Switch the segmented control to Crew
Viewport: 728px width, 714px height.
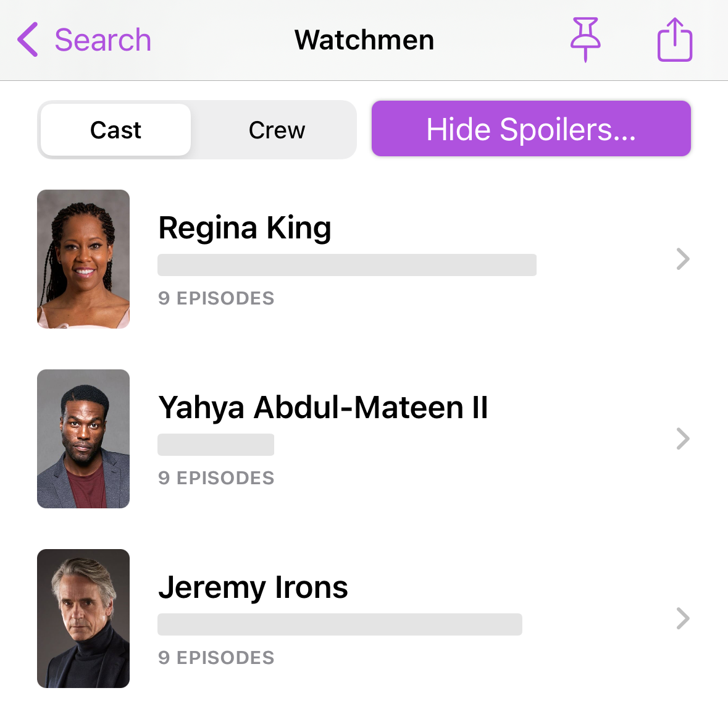point(276,130)
